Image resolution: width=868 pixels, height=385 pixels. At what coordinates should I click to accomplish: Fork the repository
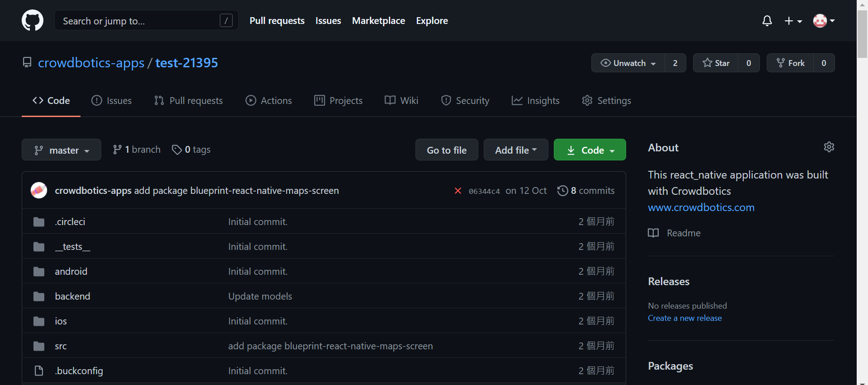point(790,63)
